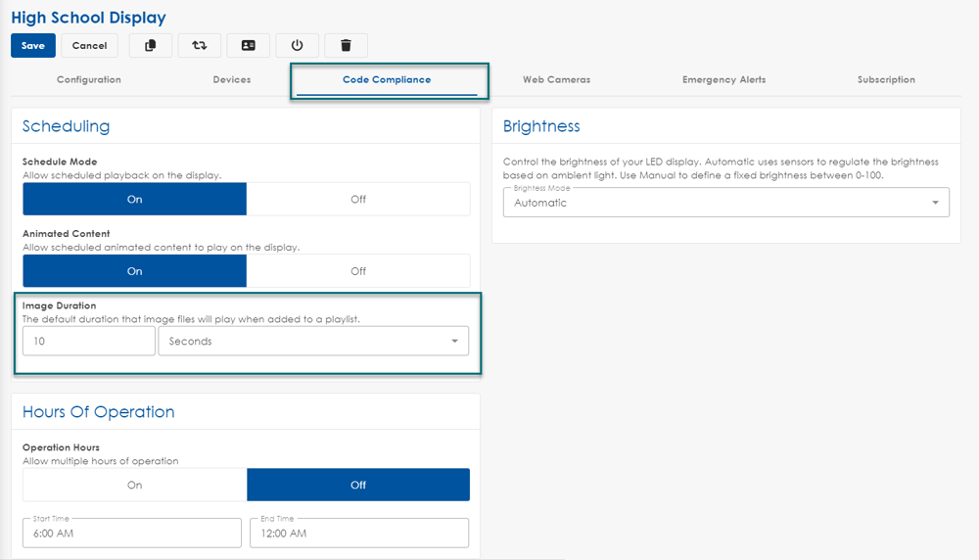Go to the Web Cameras tab
Viewport: 979px width, 560px height.
point(556,79)
